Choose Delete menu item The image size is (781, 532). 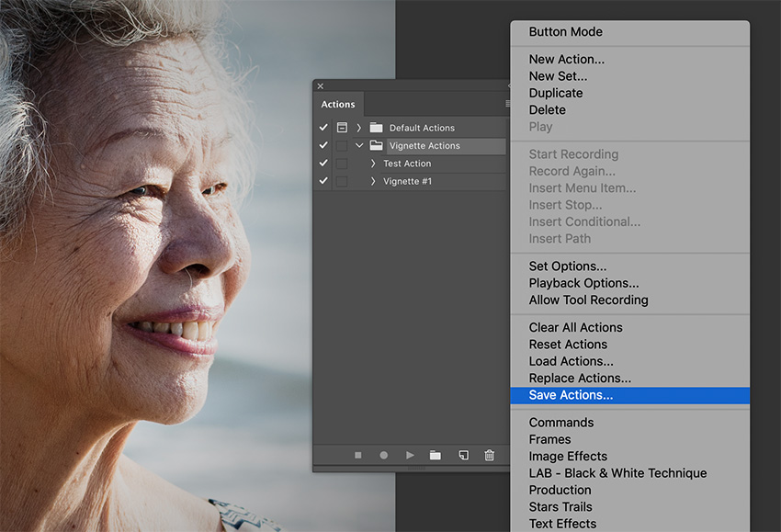[x=630, y=110]
